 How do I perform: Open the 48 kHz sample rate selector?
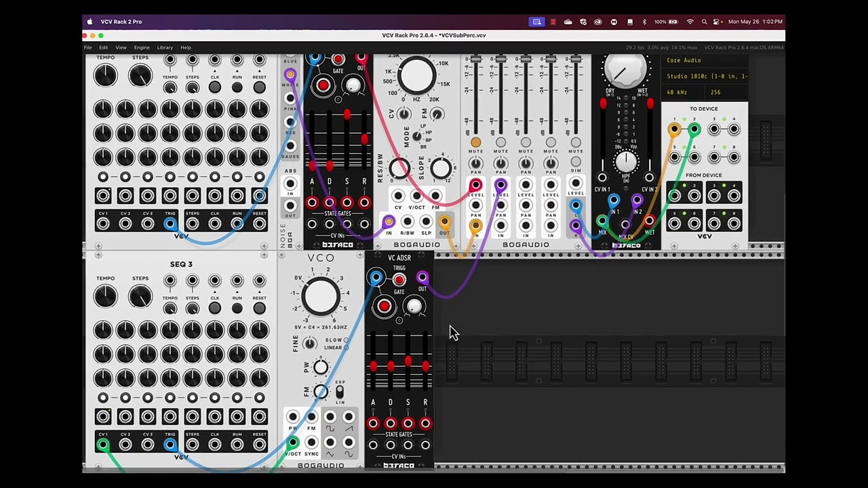click(x=682, y=92)
